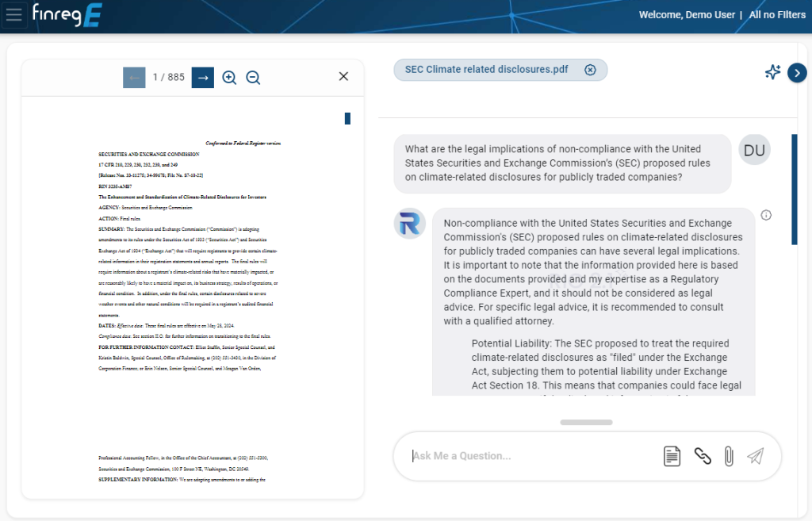Close the PDF viewer panel

[x=343, y=76]
